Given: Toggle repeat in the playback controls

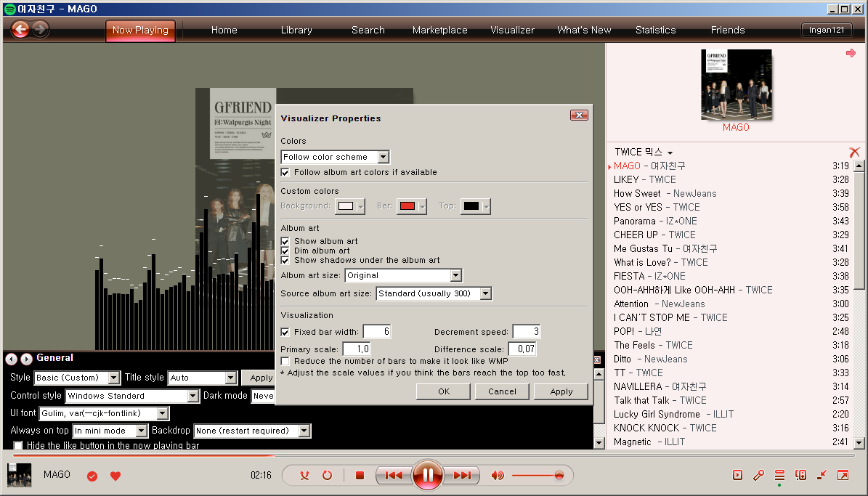Looking at the screenshot, I should [x=327, y=475].
